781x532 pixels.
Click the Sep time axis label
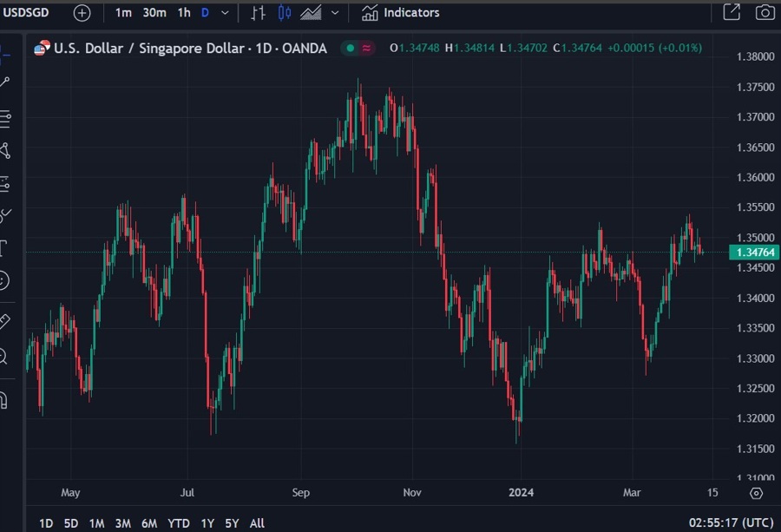coord(301,493)
